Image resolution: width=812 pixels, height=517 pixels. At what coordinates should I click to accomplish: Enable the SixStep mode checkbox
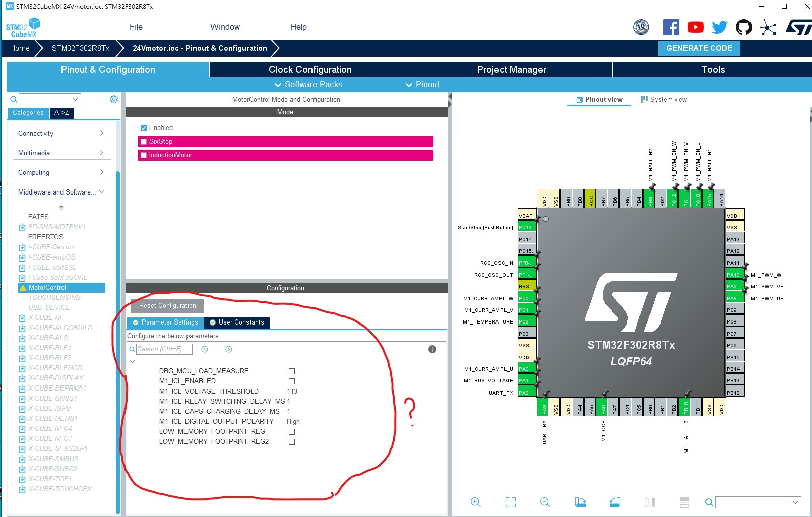pos(144,142)
